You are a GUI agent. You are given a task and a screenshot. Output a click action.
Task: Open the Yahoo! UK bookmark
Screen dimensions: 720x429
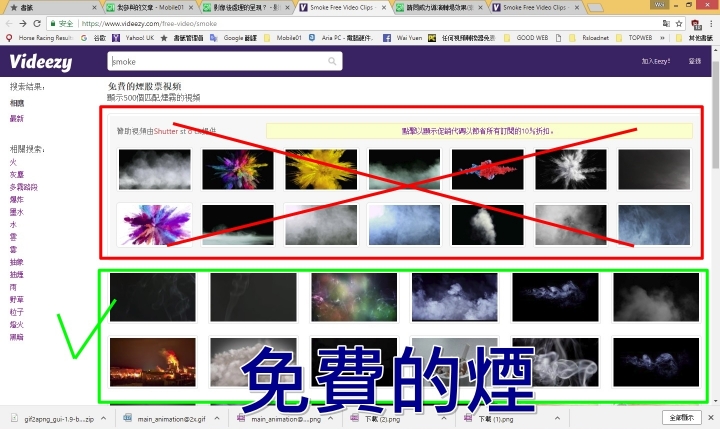134,38
